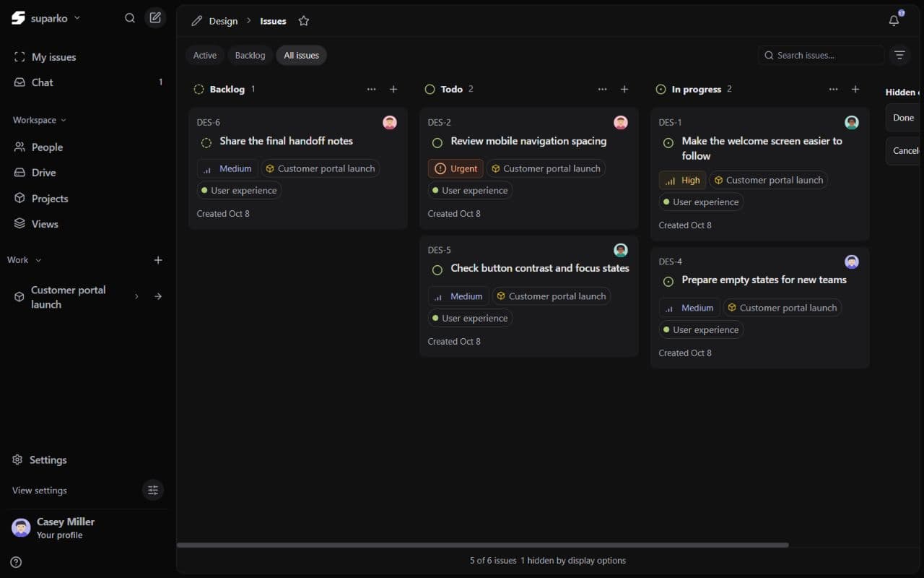This screenshot has height=578, width=924.
Task: Click the Design pencil icon in breadcrumb
Action: pyautogui.click(x=196, y=21)
